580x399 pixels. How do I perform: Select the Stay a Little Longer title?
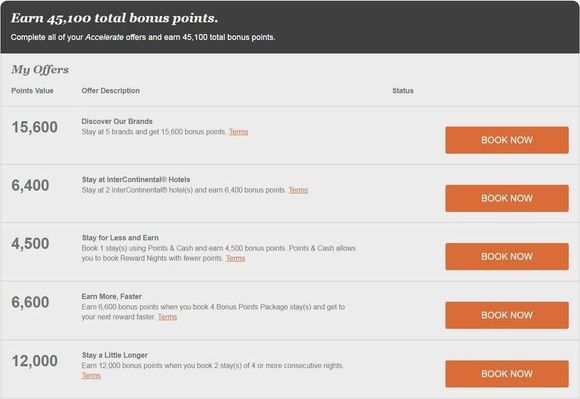coord(115,355)
